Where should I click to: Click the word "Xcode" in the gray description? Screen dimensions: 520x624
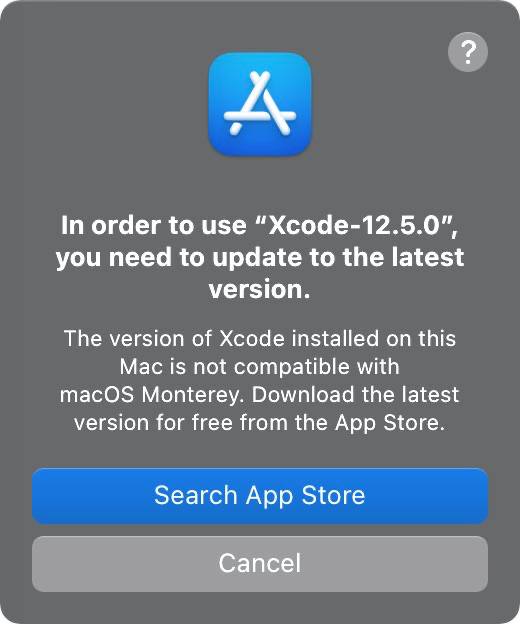(x=252, y=339)
